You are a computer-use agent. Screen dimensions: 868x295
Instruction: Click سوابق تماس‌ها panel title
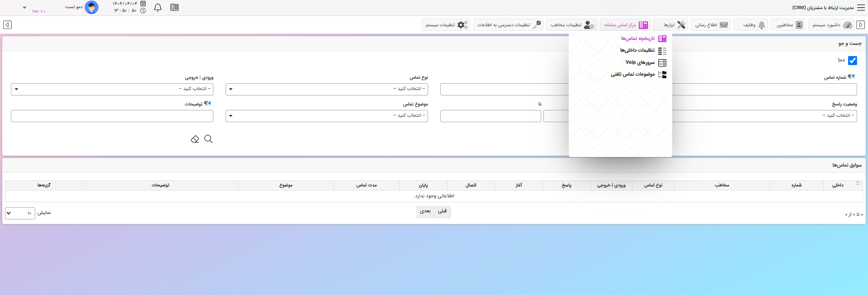[x=847, y=165]
